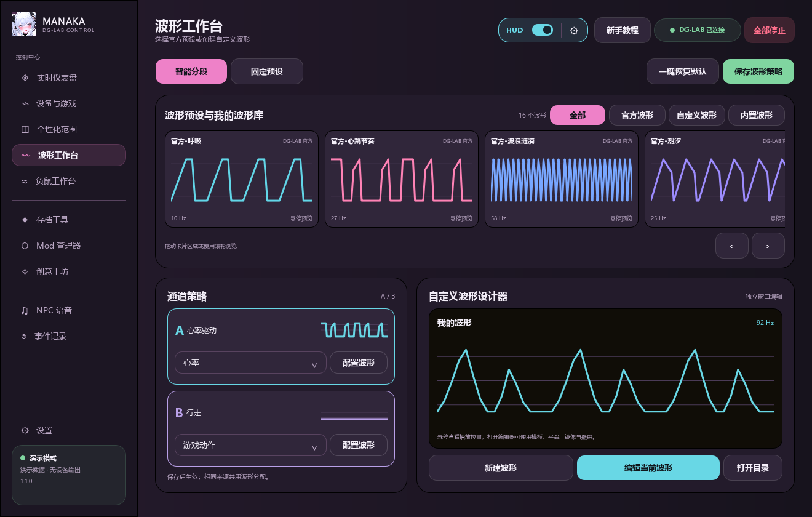The image size is (812, 517).
Task: Click channel A heart-rate waveform preview
Action: tap(354, 330)
